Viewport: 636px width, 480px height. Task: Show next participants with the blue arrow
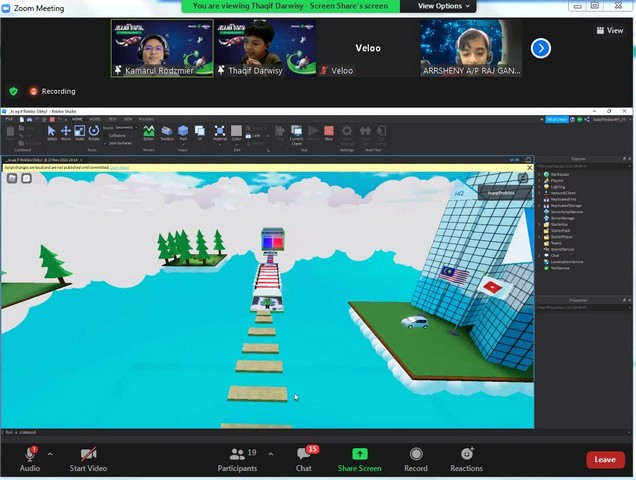coord(540,48)
